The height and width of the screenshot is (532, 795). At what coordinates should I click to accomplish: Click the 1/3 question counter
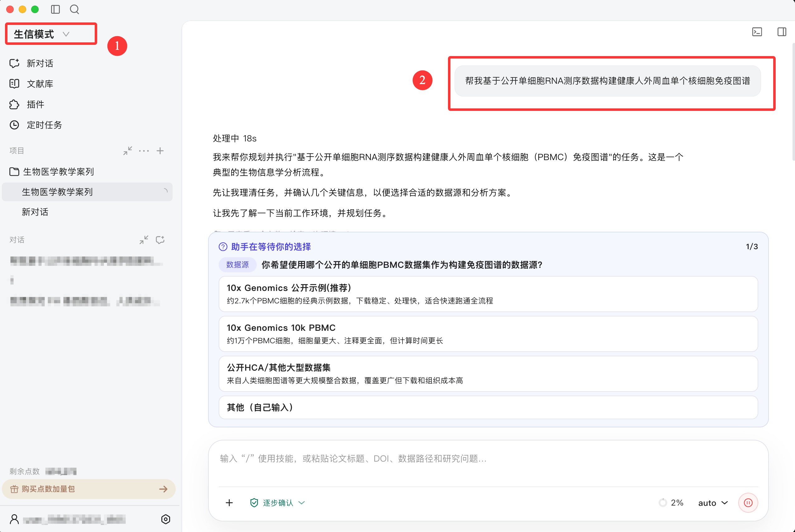[x=752, y=247]
